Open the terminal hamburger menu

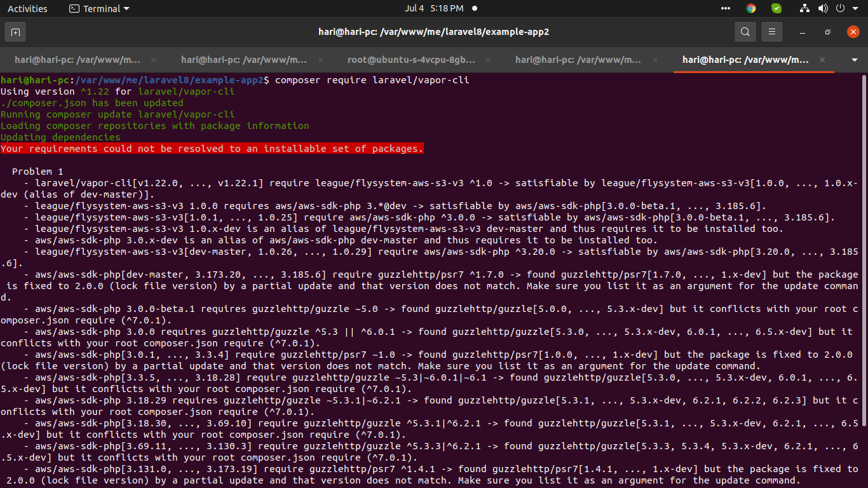(x=772, y=32)
